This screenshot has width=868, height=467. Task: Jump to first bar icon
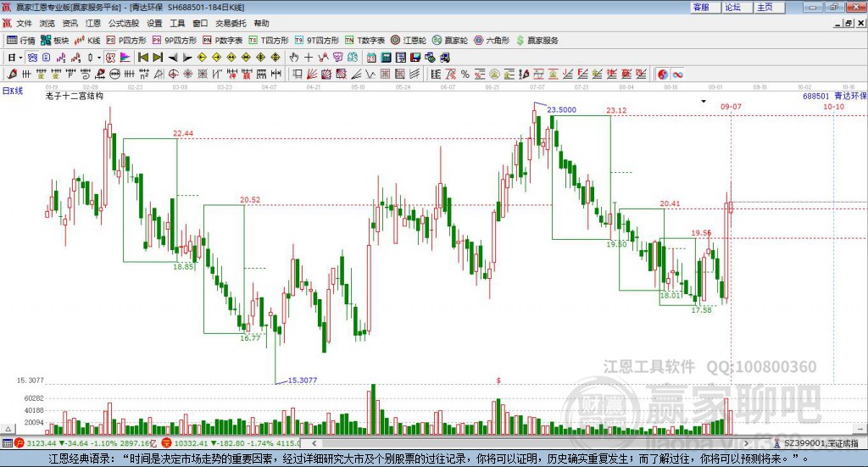tap(143, 58)
